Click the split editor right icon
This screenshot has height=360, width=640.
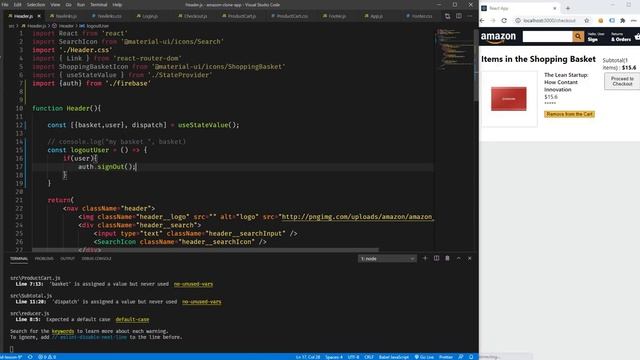click(459, 16)
